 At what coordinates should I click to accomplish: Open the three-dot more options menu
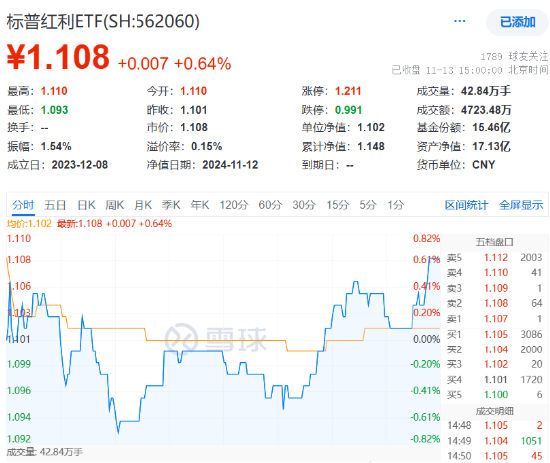[460, 21]
